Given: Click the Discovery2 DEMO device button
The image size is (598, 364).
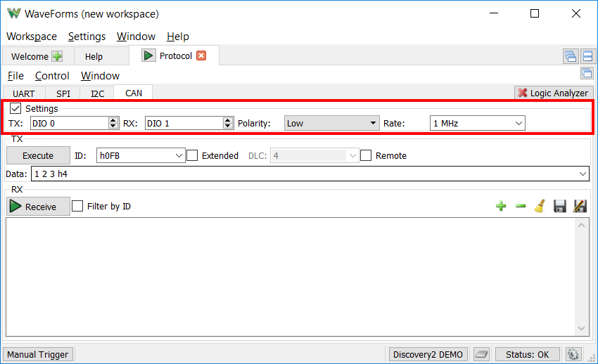Looking at the screenshot, I should coord(428,354).
